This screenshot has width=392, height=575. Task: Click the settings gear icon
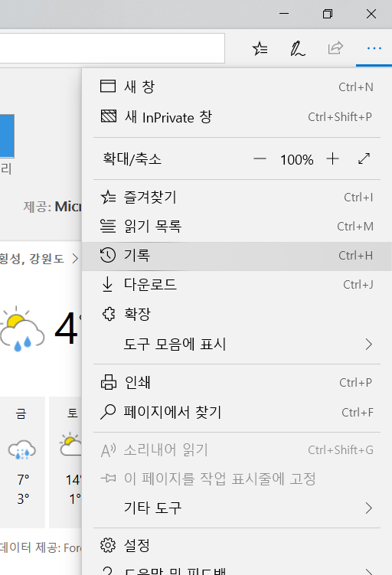(108, 545)
